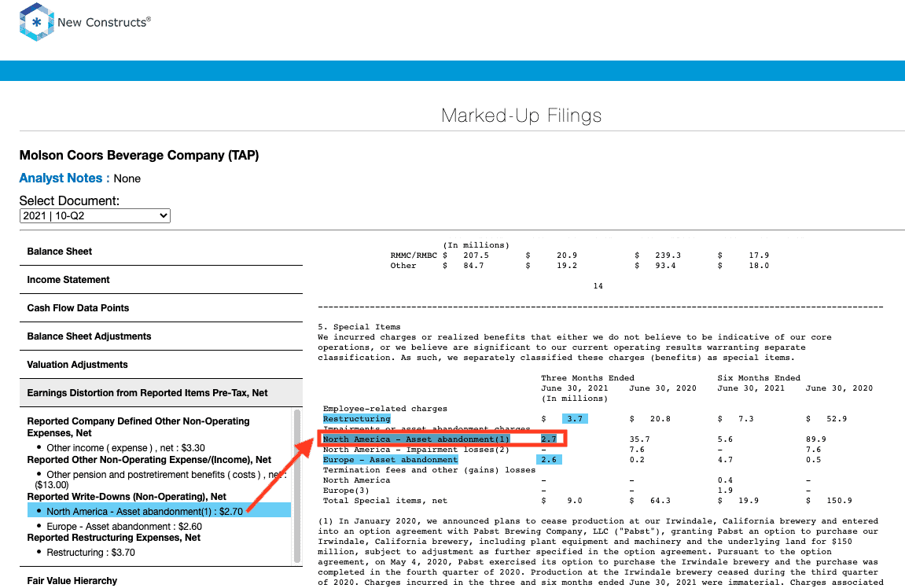
Task: Open the Income Statement section
Action: pyautogui.click(x=161, y=280)
